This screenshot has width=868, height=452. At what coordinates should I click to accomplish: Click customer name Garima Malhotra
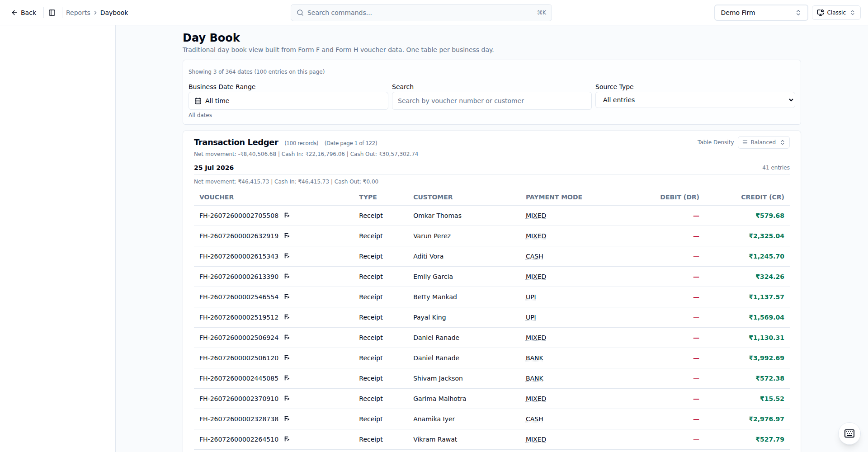tap(439, 399)
